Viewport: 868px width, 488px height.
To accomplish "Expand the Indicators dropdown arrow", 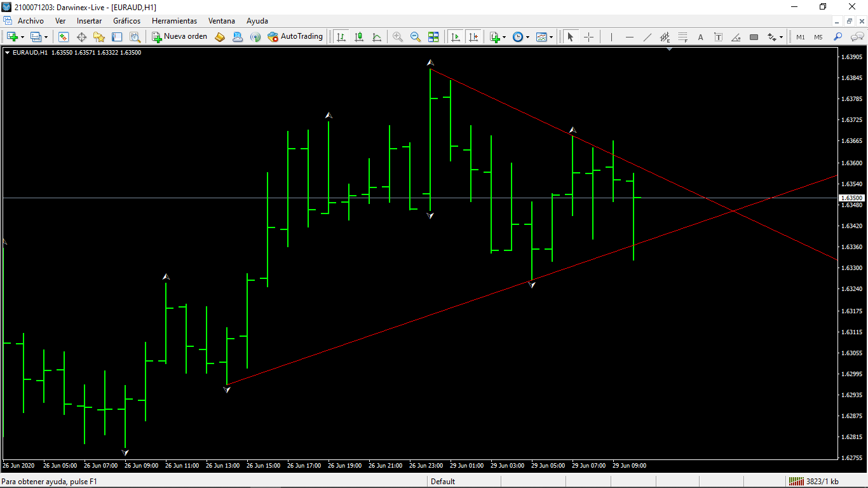I will 505,37.
